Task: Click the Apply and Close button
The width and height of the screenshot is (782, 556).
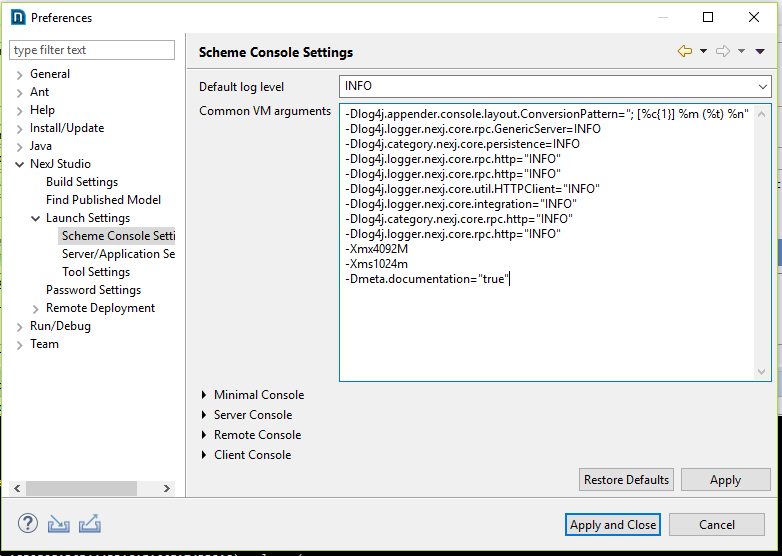Action: [x=613, y=525]
